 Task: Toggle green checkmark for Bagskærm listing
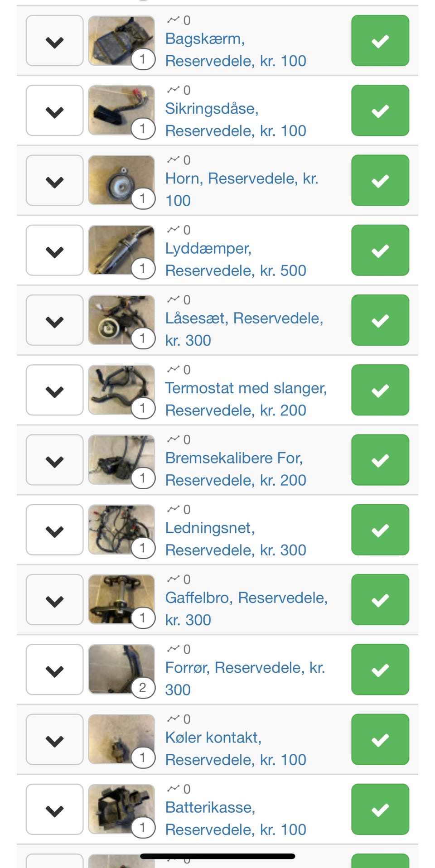pyautogui.click(x=380, y=41)
